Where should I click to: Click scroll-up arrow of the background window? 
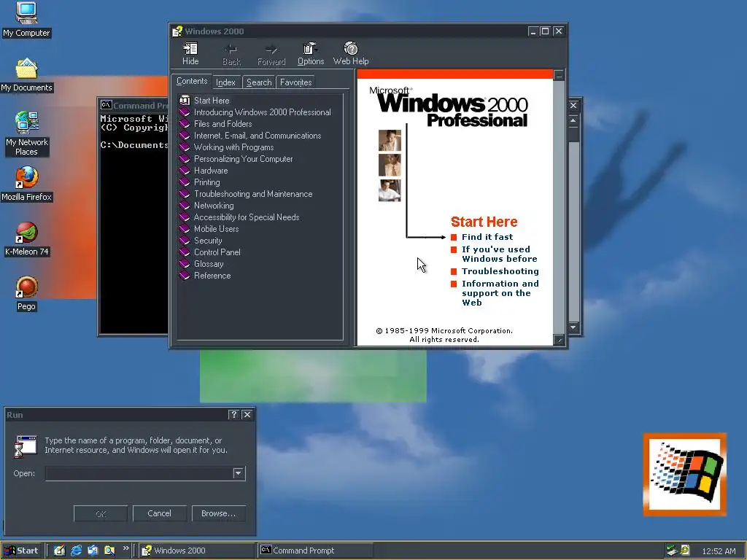point(573,120)
